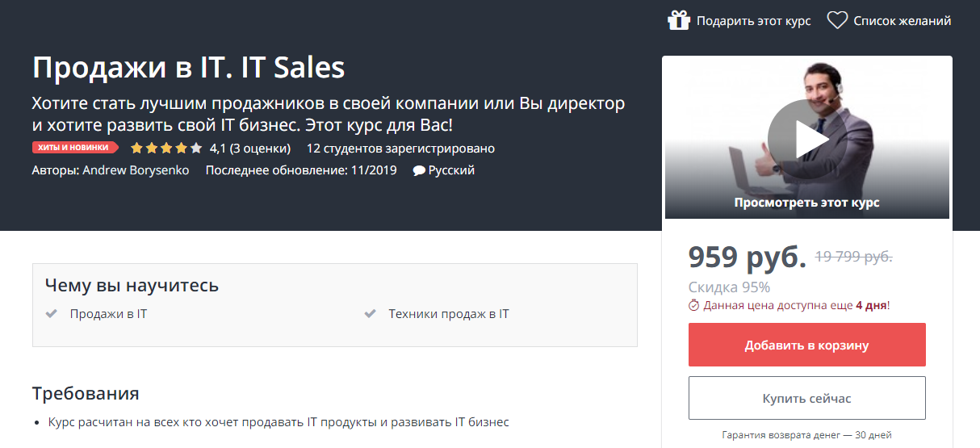The width and height of the screenshot is (980, 448).
Task: Click checkmark beside Техники продаж в IT
Action: point(371,314)
